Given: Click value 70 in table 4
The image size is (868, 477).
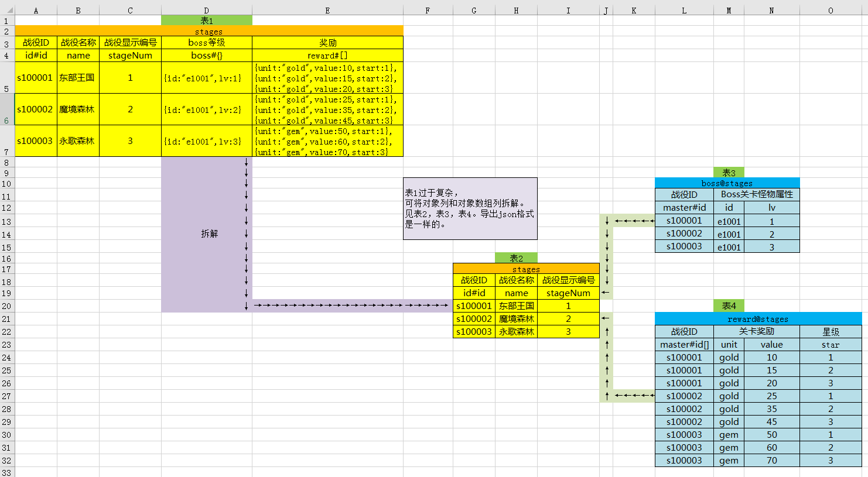Looking at the screenshot, I should (772, 460).
